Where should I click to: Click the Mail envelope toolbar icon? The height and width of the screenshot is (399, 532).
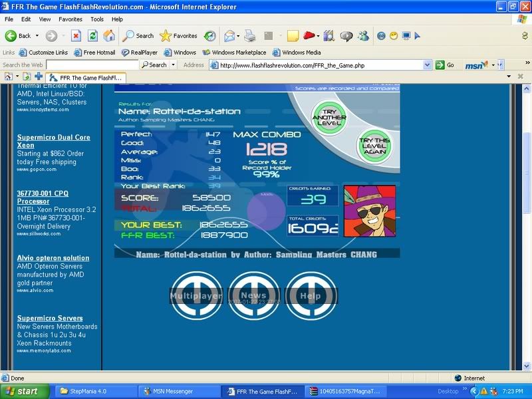229,36
